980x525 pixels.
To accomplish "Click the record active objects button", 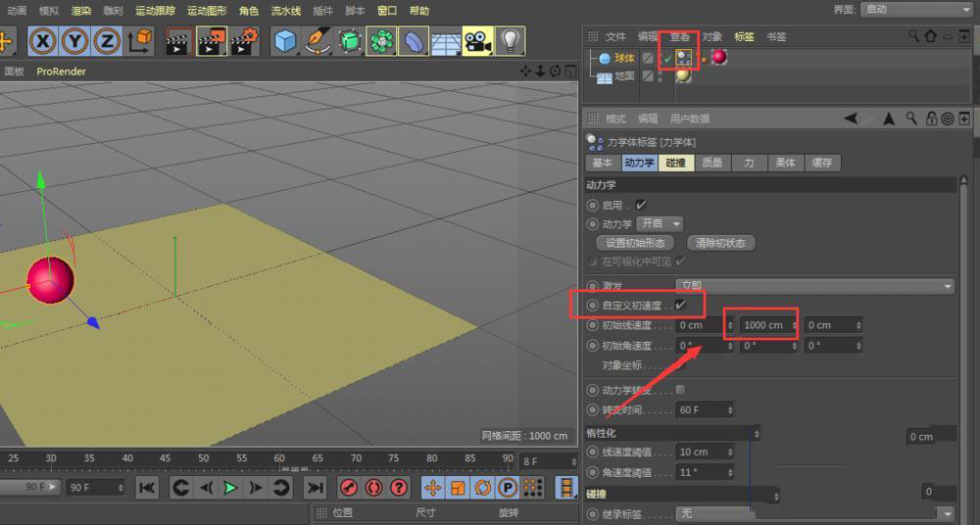I will tap(349, 488).
